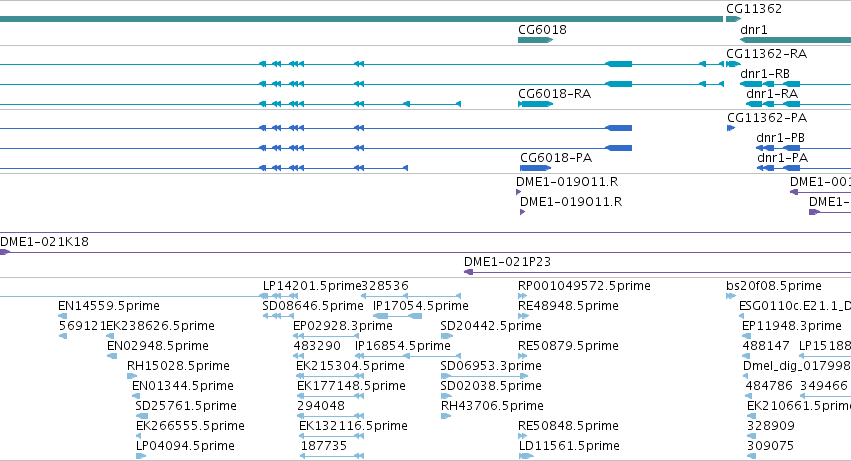
Task: Open the EK215304.5prime EST label
Action: tap(350, 367)
